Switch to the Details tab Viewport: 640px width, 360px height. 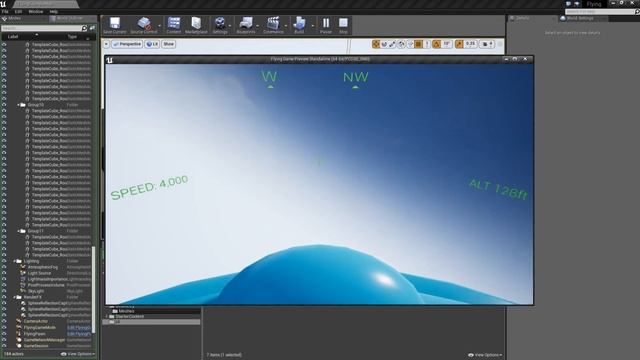pos(522,18)
